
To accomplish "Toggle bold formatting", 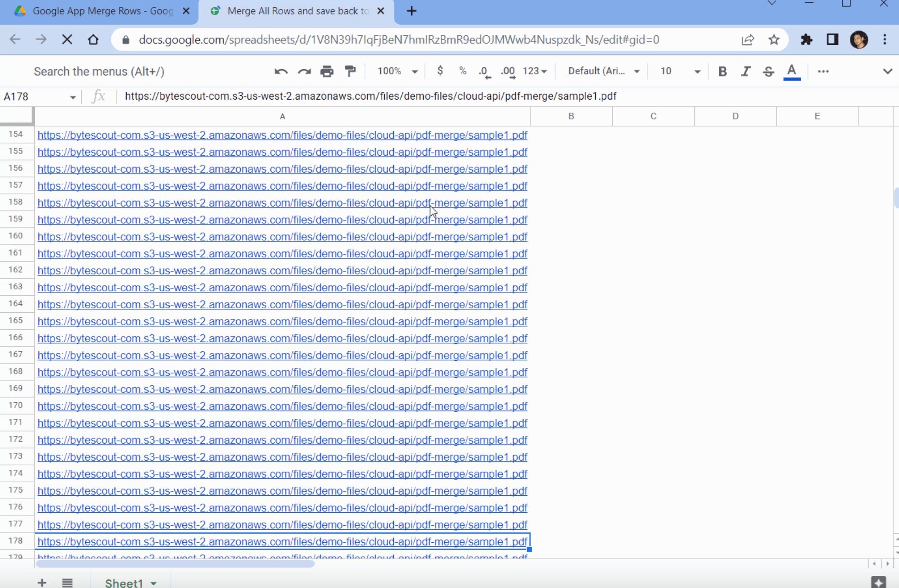I will [722, 71].
